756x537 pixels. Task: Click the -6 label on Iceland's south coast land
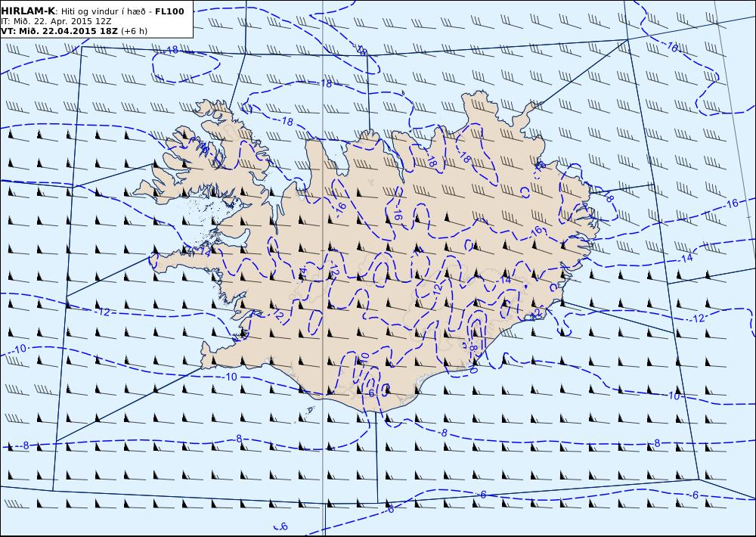pyautogui.click(x=370, y=393)
